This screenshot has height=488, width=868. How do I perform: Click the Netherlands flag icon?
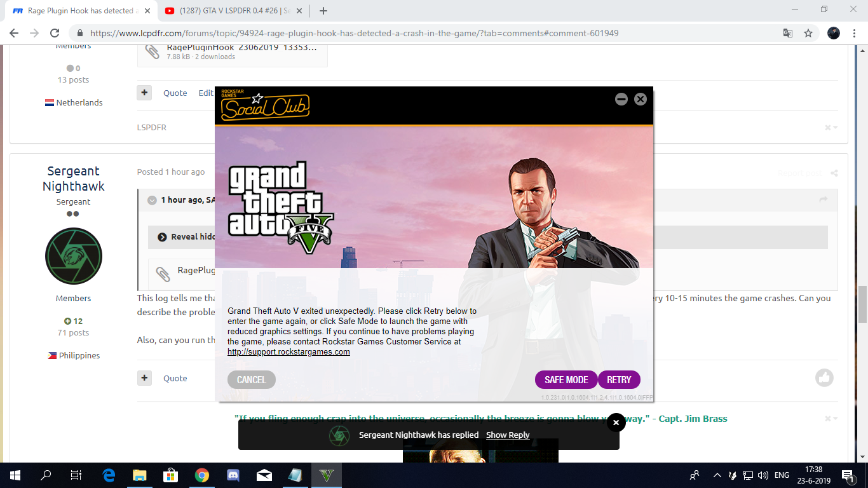click(50, 103)
